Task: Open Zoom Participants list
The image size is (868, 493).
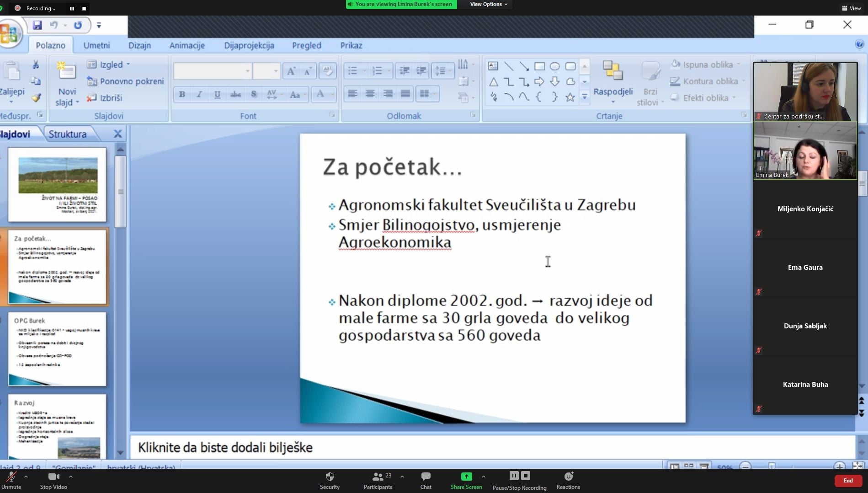Action: (x=378, y=480)
